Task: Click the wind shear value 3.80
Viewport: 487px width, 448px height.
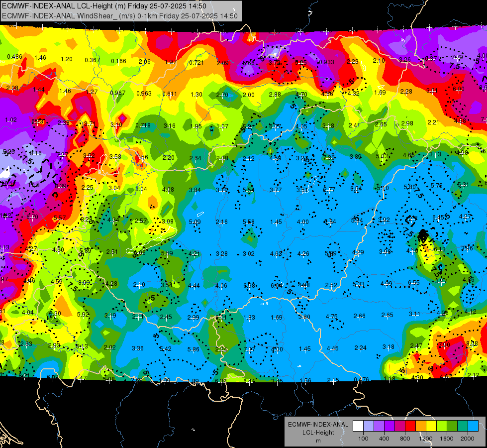Action: pyautogui.click(x=304, y=317)
